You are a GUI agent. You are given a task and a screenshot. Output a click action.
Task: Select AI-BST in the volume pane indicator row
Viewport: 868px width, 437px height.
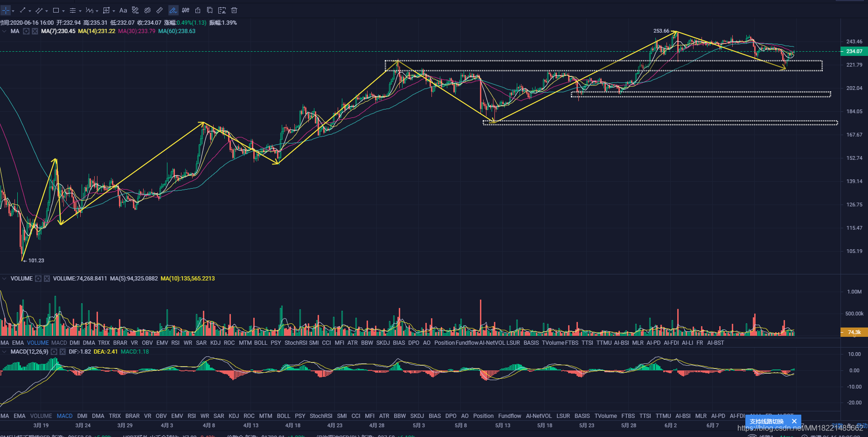pos(715,343)
